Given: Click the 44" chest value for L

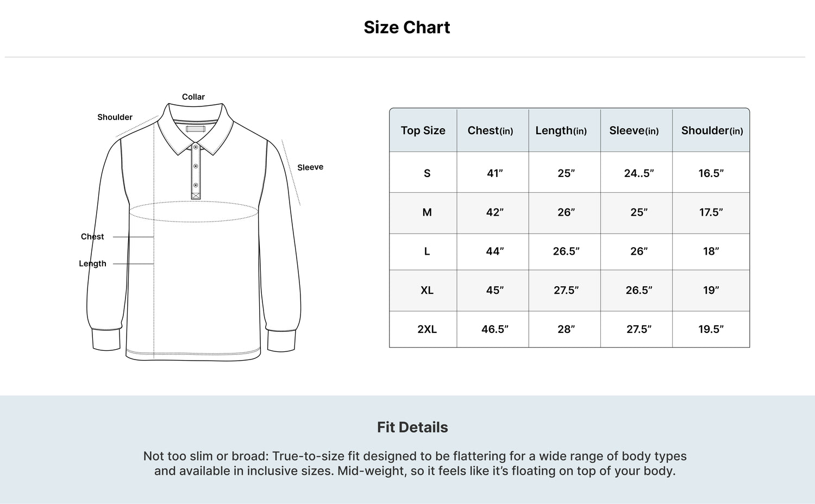Looking at the screenshot, I should (x=495, y=251).
